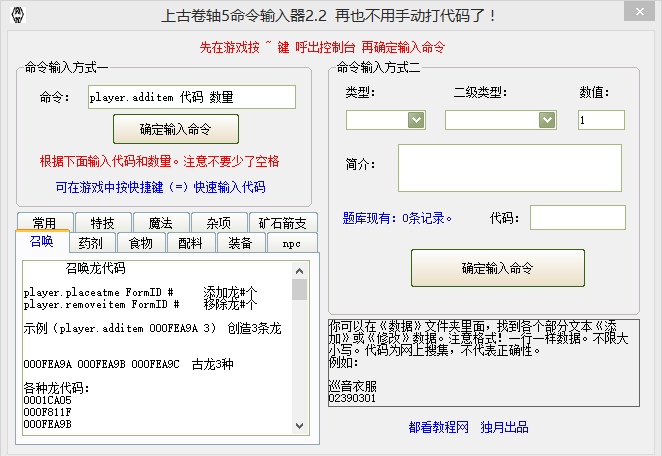The image size is (662, 456).
Task: Click scroll up arrow in dragon code list
Action: coord(299,271)
